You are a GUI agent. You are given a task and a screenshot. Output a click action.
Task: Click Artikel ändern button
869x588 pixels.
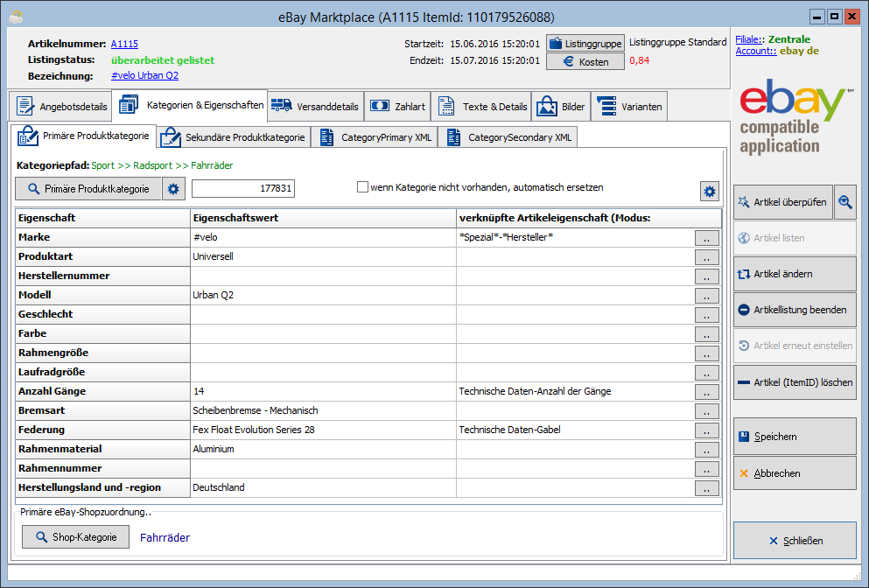pyautogui.click(x=795, y=274)
